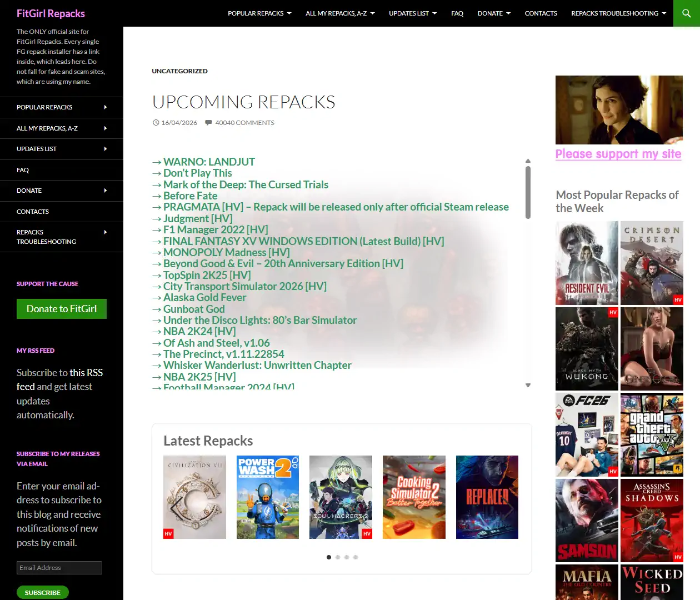The width and height of the screenshot is (700, 600).
Task: Select the first carousel page dot
Action: [329, 557]
